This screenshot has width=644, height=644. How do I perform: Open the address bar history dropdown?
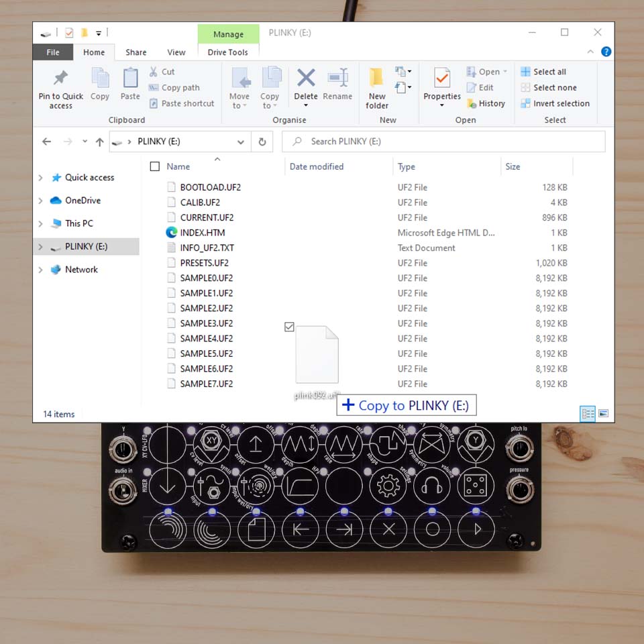241,142
